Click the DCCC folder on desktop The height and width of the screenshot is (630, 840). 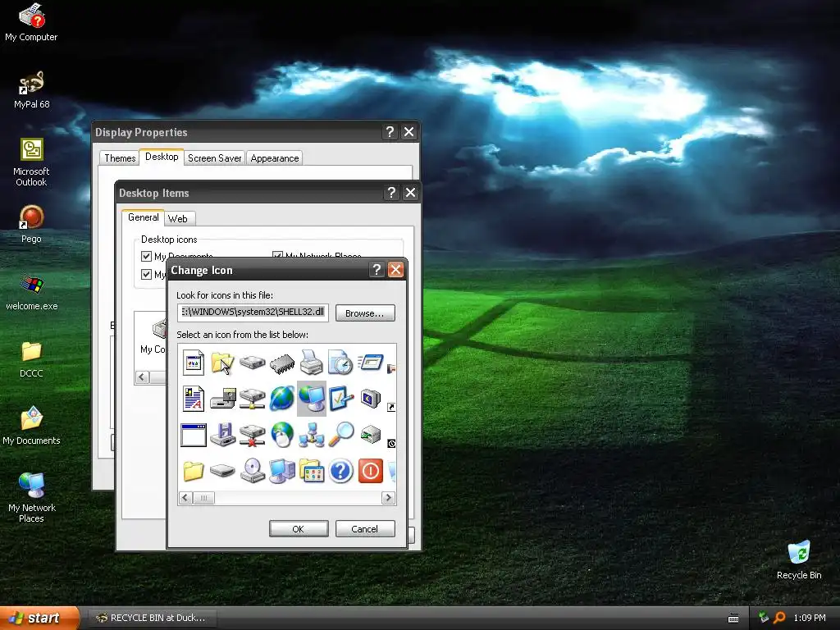click(31, 359)
